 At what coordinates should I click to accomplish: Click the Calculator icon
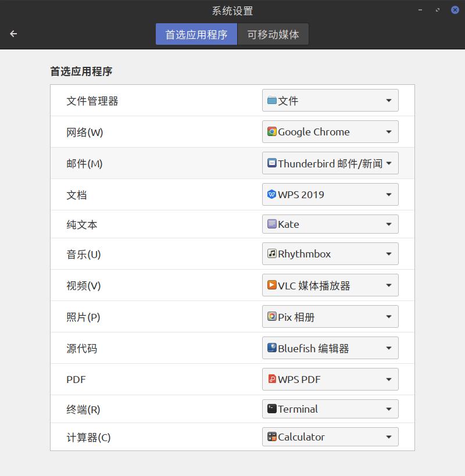click(271, 436)
